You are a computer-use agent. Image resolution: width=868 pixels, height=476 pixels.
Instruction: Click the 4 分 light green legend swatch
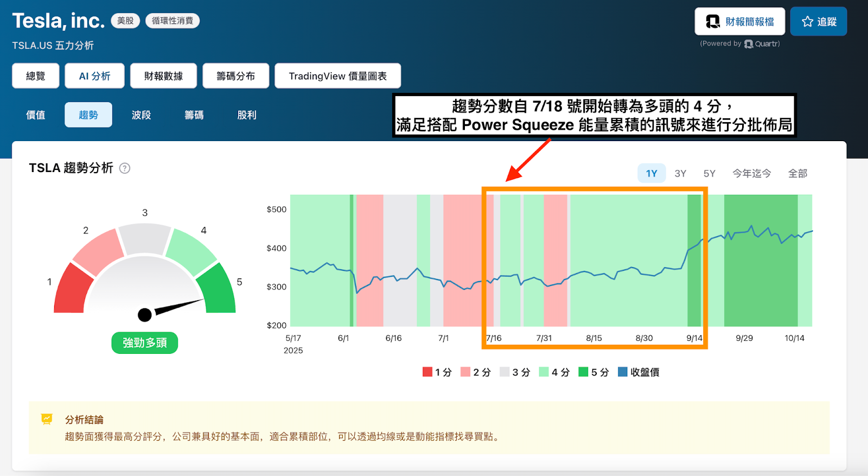point(544,372)
